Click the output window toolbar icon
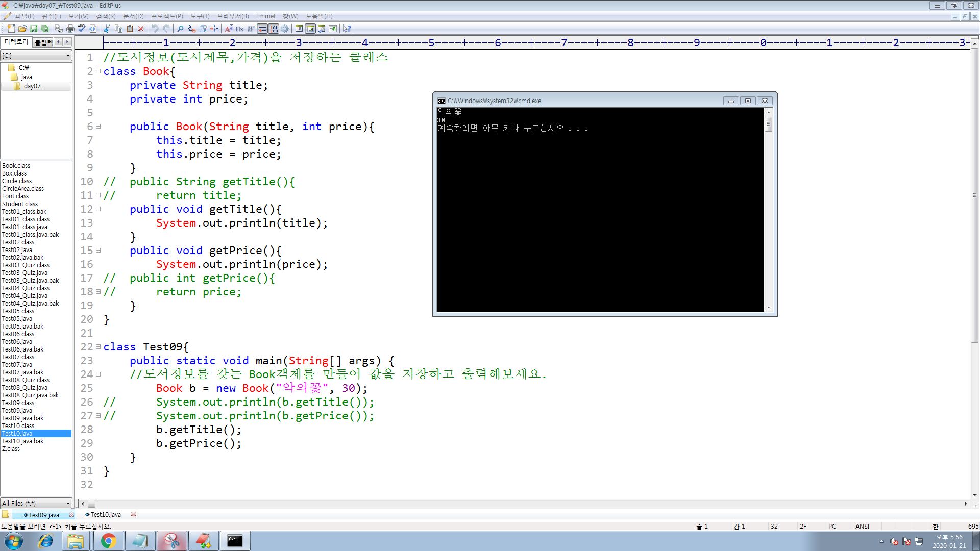980x551 pixels. 322,29
